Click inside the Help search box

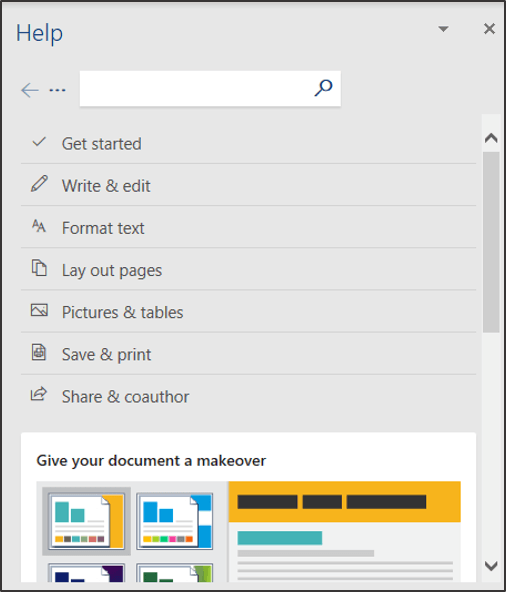(196, 88)
